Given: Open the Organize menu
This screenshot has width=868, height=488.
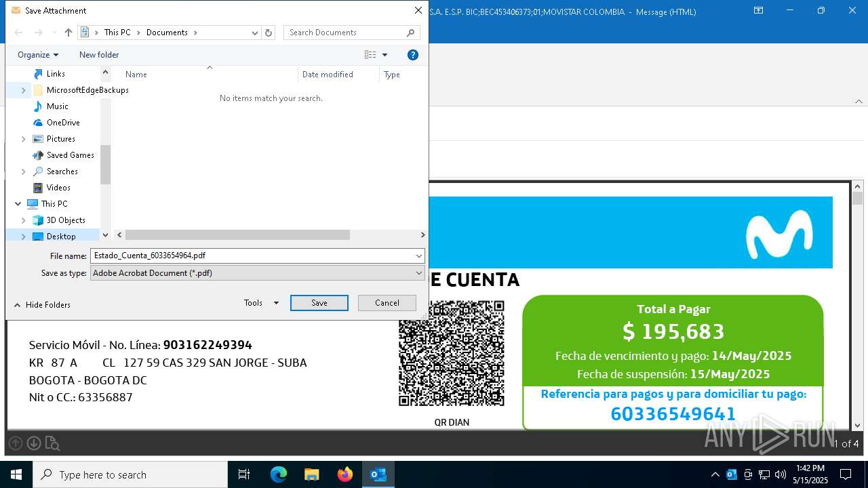Looking at the screenshot, I should (38, 55).
